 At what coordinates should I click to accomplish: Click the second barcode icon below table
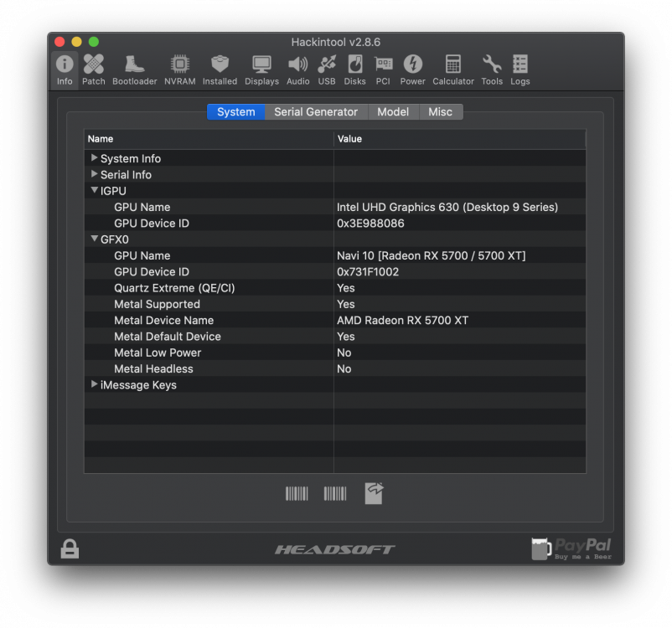pyautogui.click(x=334, y=493)
